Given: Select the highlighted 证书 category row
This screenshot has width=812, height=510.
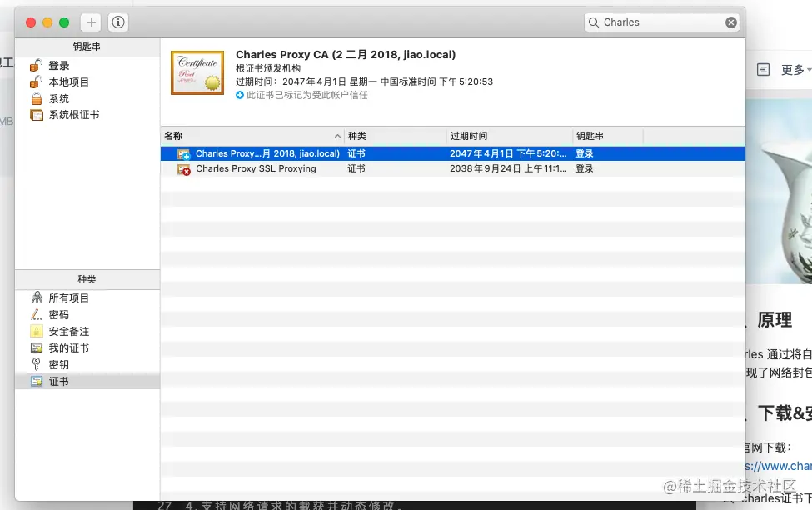Looking at the screenshot, I should (x=87, y=381).
